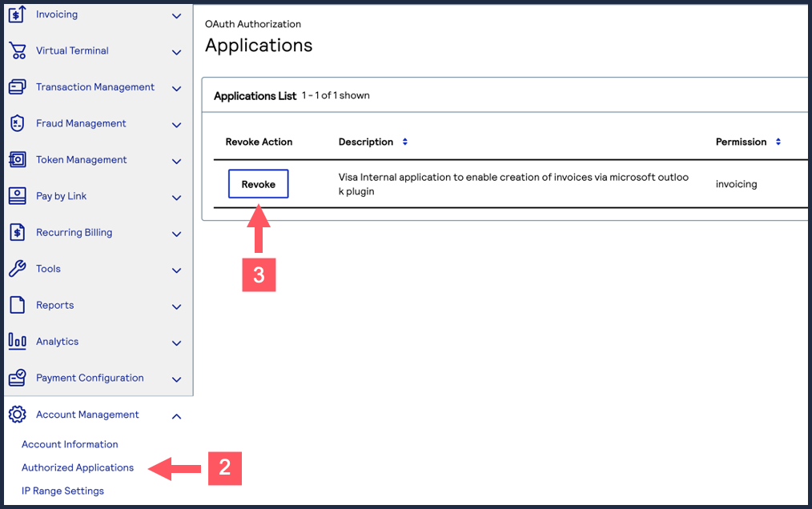Expand the Payment Configuration chevron
812x509 pixels.
176,379
